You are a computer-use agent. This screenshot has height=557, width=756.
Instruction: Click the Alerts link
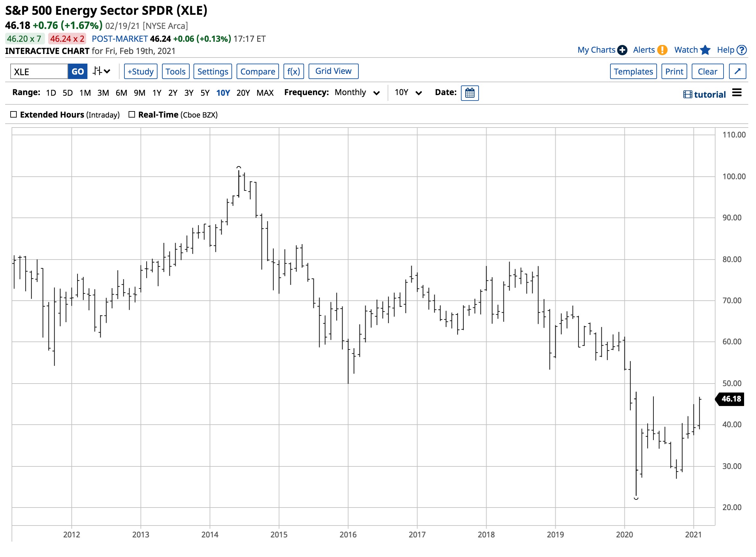coord(644,50)
